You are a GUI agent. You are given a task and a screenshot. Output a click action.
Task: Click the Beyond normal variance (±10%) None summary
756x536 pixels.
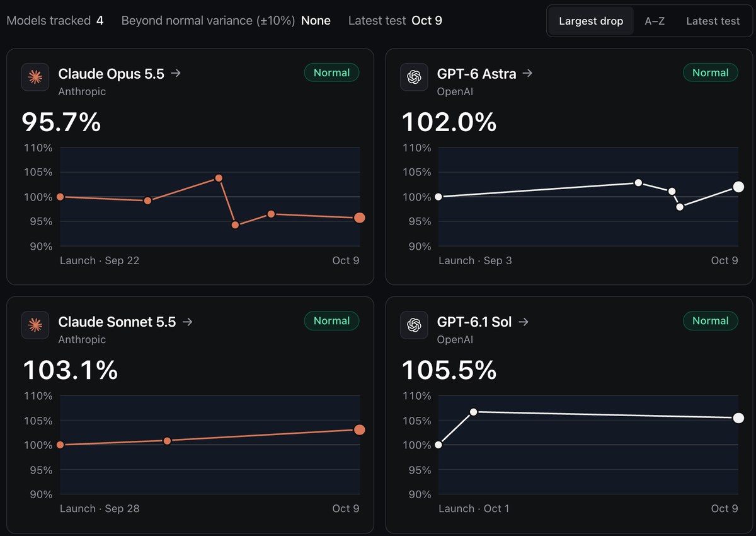coord(226,20)
